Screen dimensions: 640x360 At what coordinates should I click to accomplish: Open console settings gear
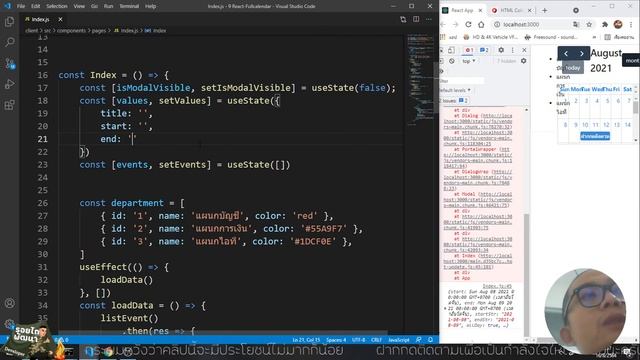click(524, 61)
